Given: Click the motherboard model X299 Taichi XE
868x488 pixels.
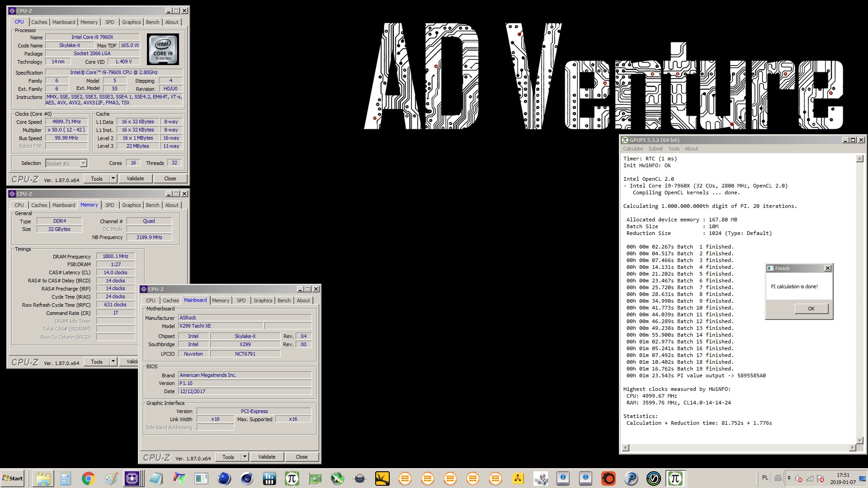Looking at the screenshot, I should tap(221, 326).
